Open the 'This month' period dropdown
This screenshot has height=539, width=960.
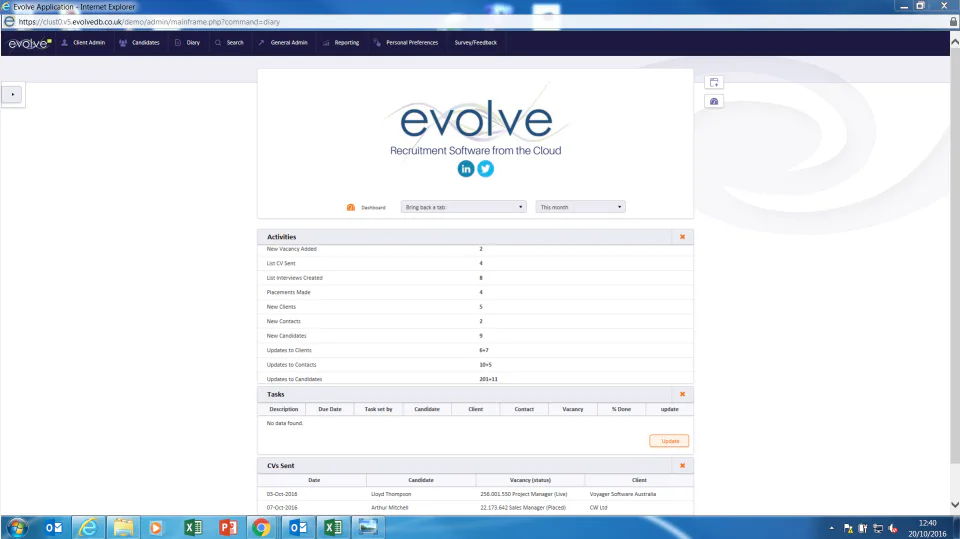click(x=580, y=207)
